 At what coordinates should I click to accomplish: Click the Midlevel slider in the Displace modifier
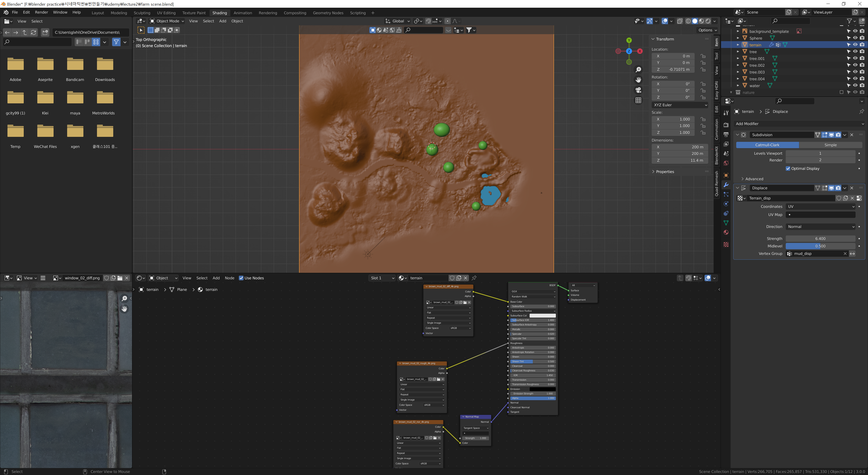(x=820, y=246)
